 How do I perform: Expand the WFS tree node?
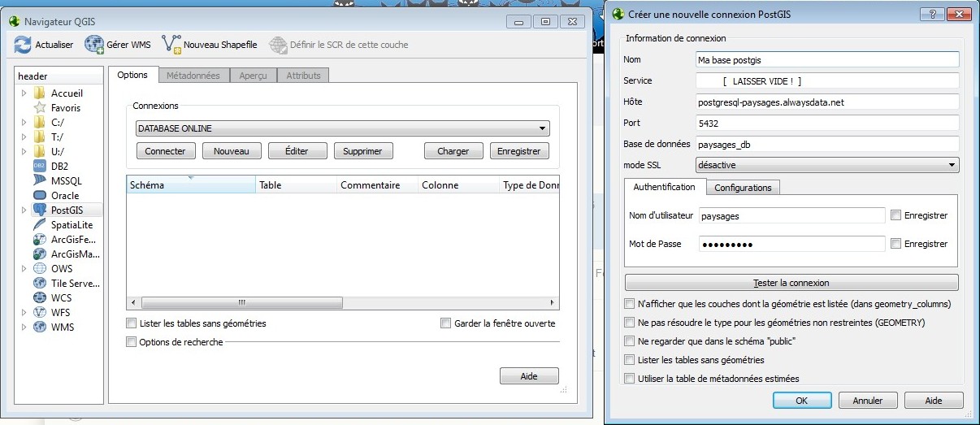pos(24,313)
